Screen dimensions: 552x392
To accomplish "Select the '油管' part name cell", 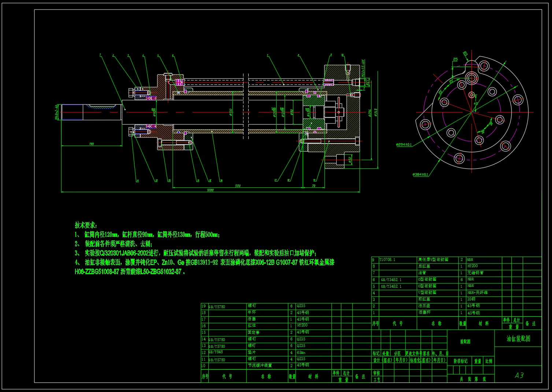I will 422,273.
